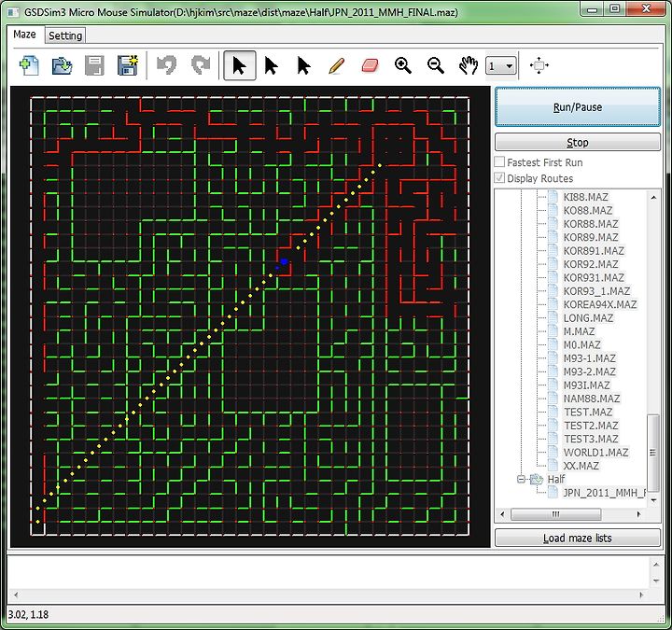Viewport: 672px width, 630px height.
Task: Select the highlighted pointer tool
Action: click(x=240, y=65)
